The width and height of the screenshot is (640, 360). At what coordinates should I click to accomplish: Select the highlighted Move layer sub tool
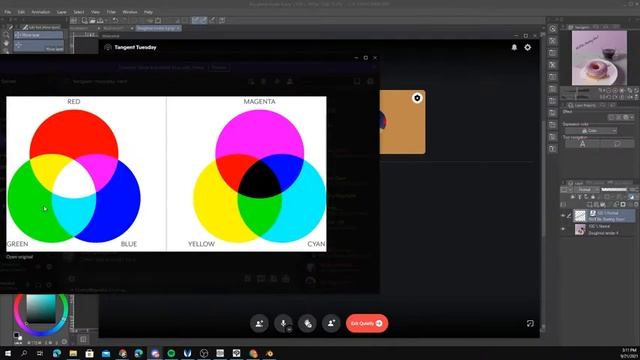click(39, 36)
